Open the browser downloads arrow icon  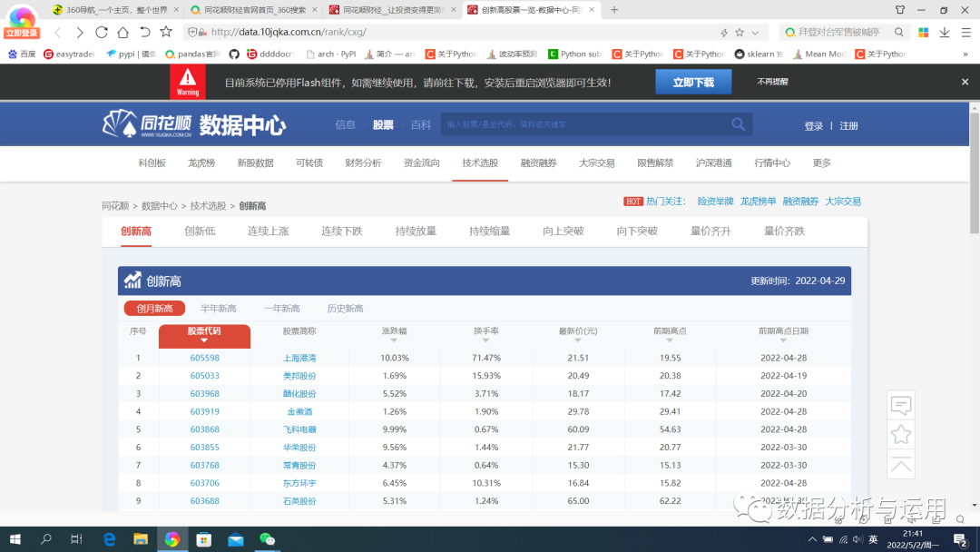coord(945,32)
